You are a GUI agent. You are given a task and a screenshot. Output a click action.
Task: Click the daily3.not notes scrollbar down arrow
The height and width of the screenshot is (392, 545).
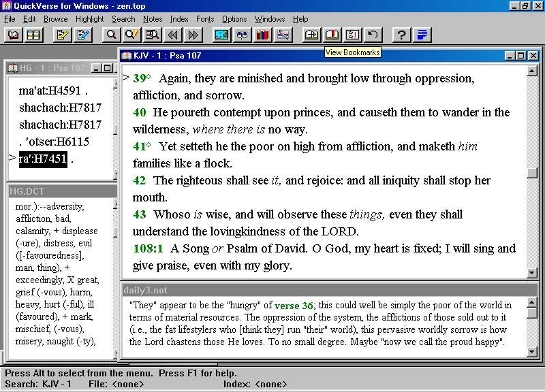[x=532, y=352]
